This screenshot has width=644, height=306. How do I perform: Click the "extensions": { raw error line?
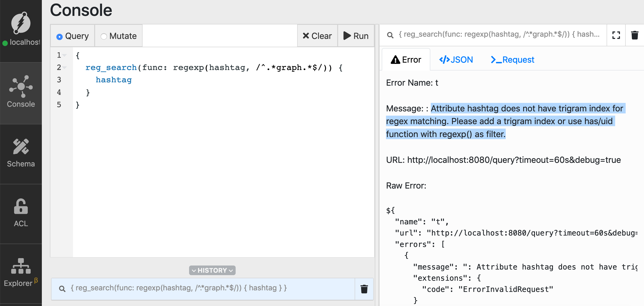(x=447, y=278)
